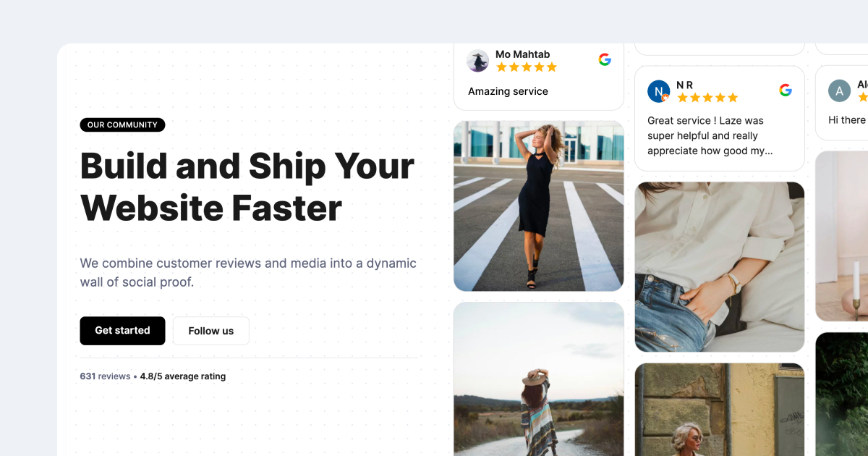Viewport: 868px width, 456px height.
Task: Click the star rating in the rightmost review
Action: point(863,98)
